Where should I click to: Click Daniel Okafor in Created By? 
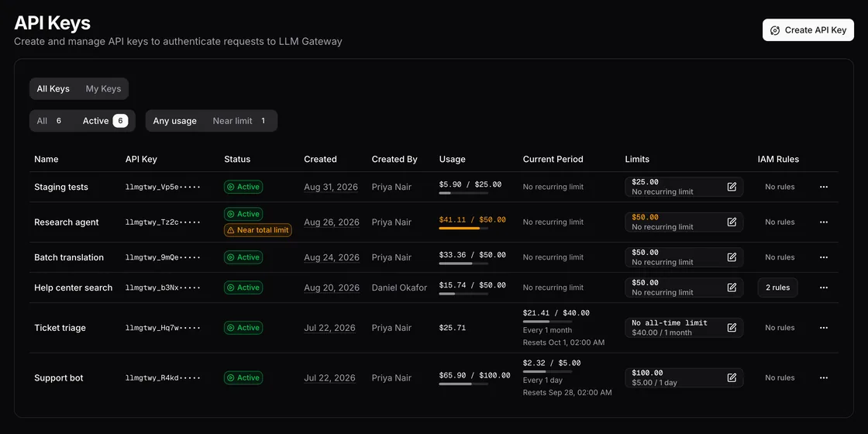coord(399,288)
